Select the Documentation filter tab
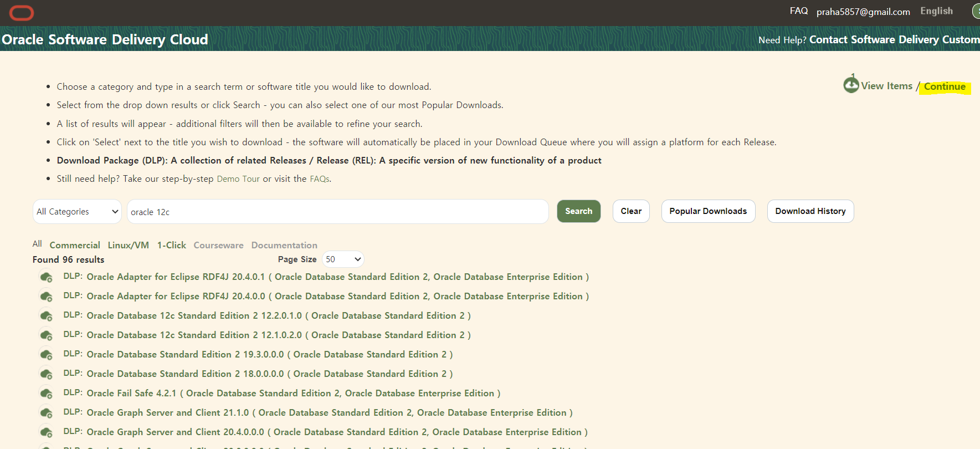 click(x=284, y=245)
